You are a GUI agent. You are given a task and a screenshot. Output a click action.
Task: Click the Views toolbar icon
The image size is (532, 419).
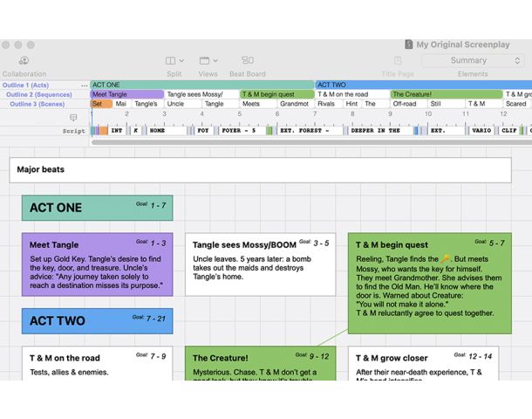pyautogui.click(x=206, y=61)
